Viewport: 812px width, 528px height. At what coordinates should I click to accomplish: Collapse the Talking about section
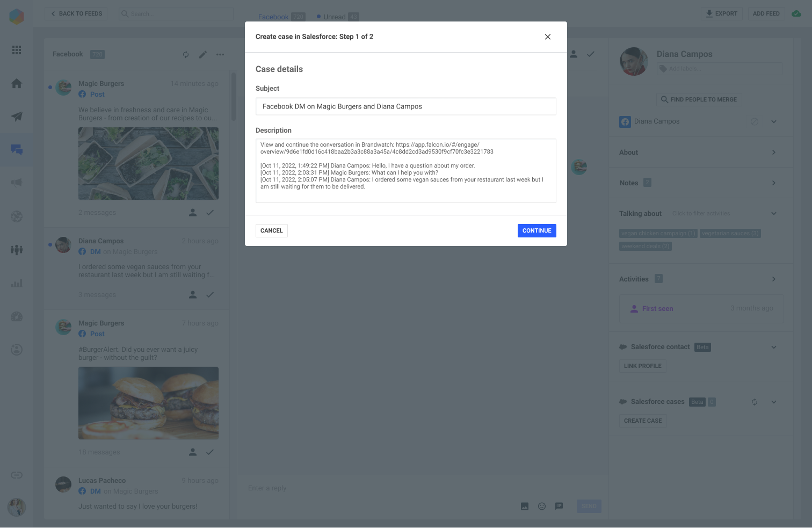(x=774, y=214)
